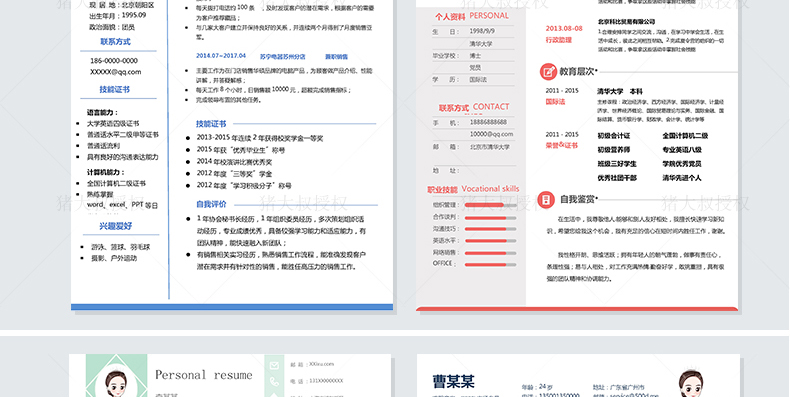Click the phone icon on the green resume

click(x=274, y=382)
